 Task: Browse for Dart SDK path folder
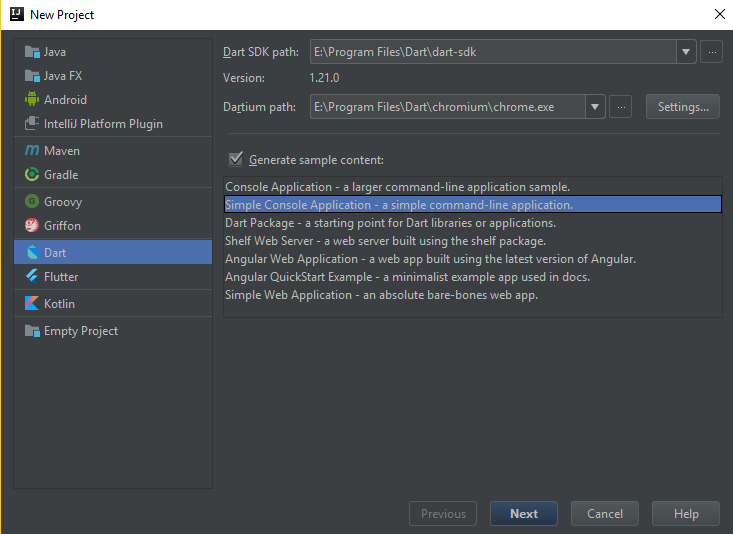click(x=711, y=52)
